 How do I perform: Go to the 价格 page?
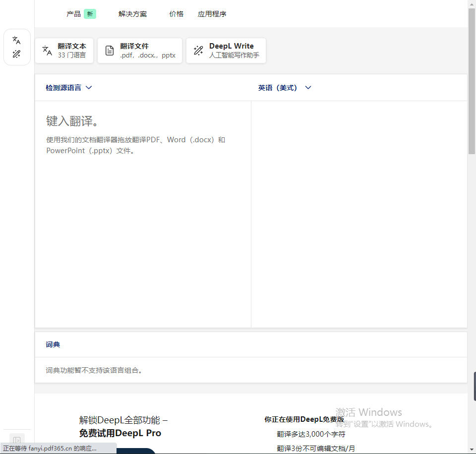click(x=177, y=14)
